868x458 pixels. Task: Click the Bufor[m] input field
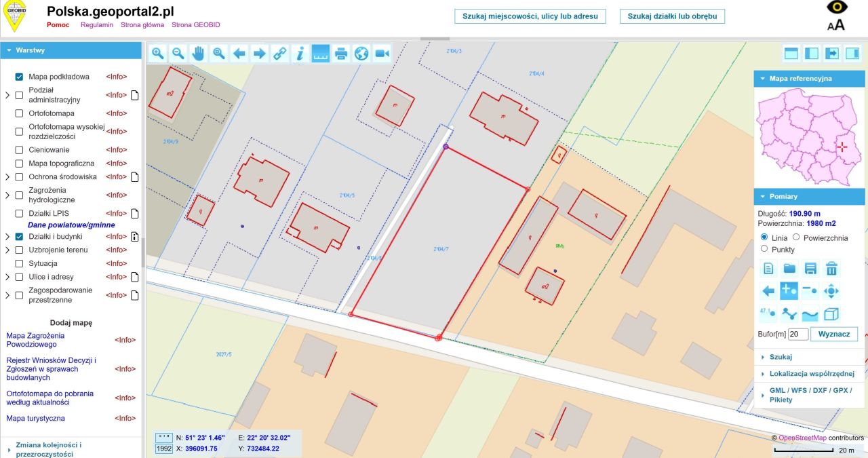point(798,334)
